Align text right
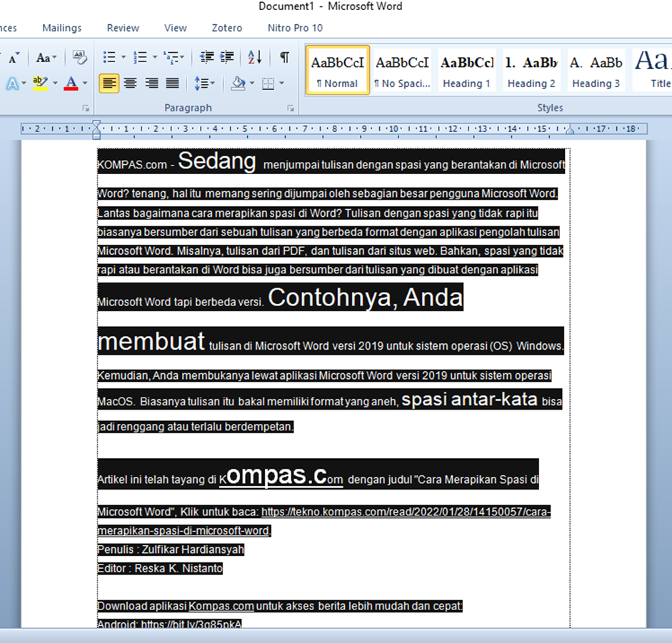The image size is (672, 643). pyautogui.click(x=151, y=83)
